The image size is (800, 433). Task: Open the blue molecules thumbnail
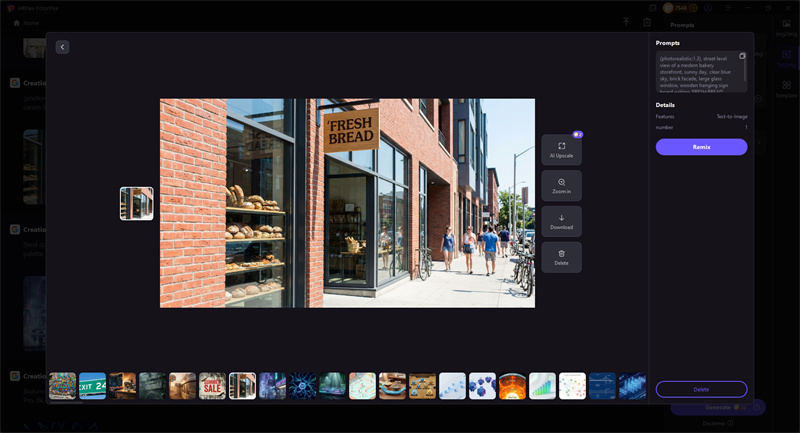tap(482, 386)
